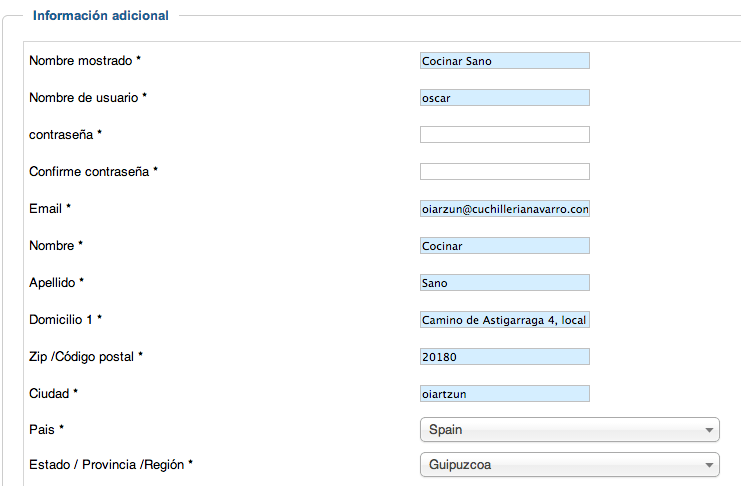Click the contraseña label text
The image size is (741, 486).
pos(61,134)
